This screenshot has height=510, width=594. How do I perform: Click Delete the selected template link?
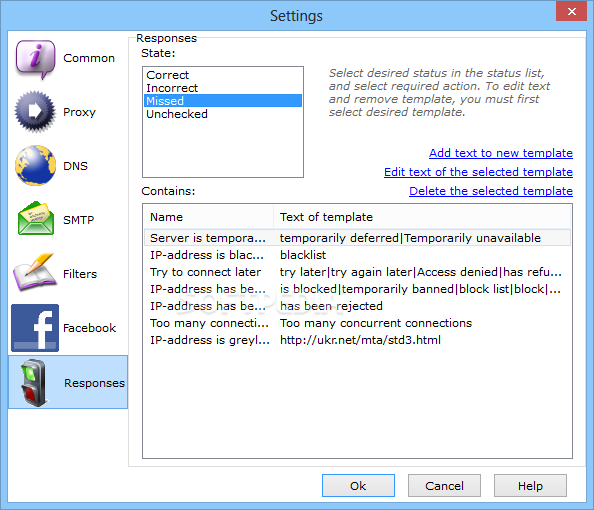click(x=491, y=191)
